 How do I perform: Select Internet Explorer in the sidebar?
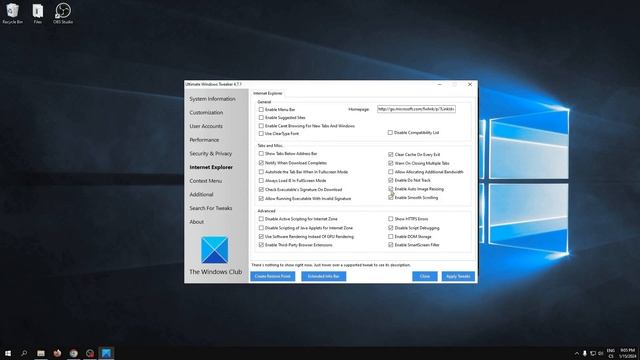click(211, 167)
